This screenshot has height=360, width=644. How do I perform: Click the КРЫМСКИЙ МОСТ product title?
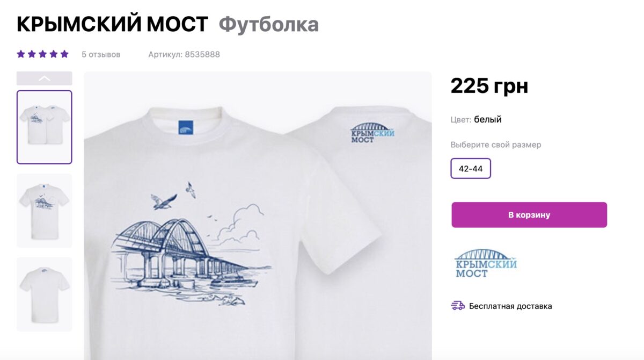112,24
